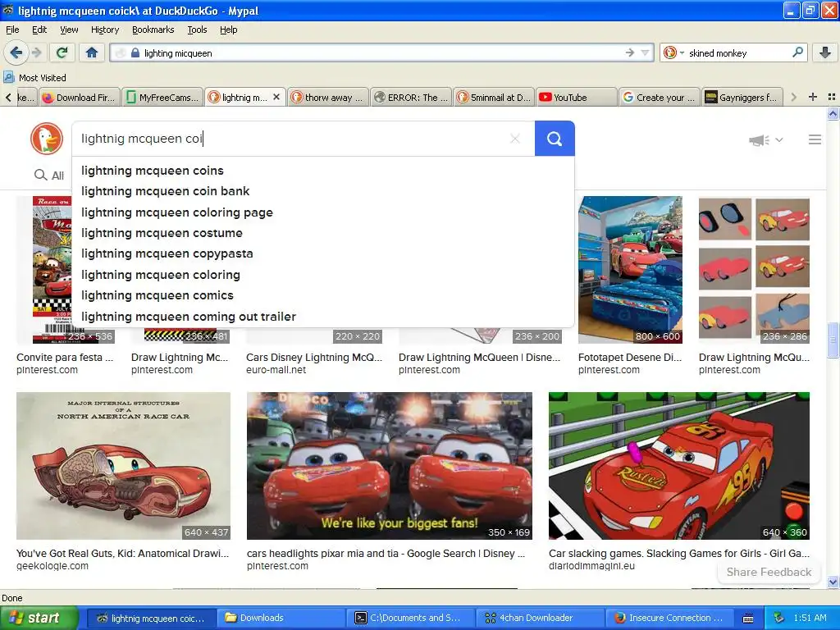Click the Forward arrow button
Screen dimensions: 840x630
tap(37, 52)
